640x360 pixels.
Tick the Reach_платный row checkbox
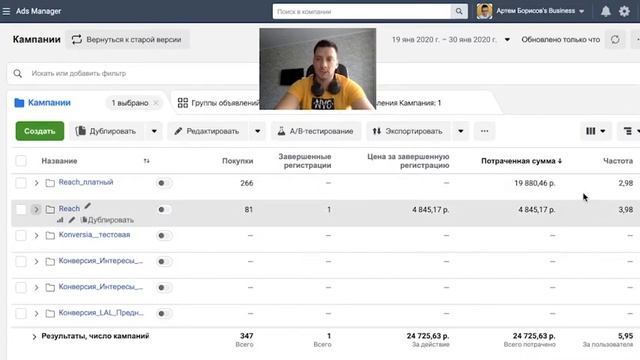click(x=21, y=183)
